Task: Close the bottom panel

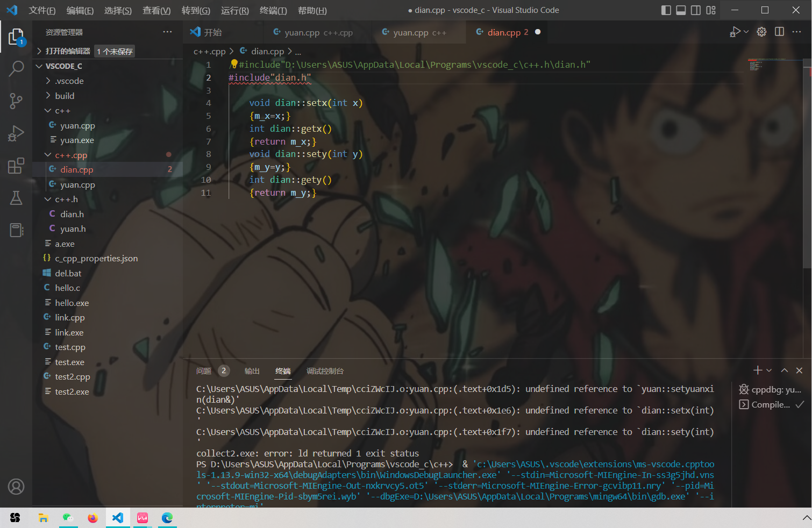Action: click(x=799, y=370)
